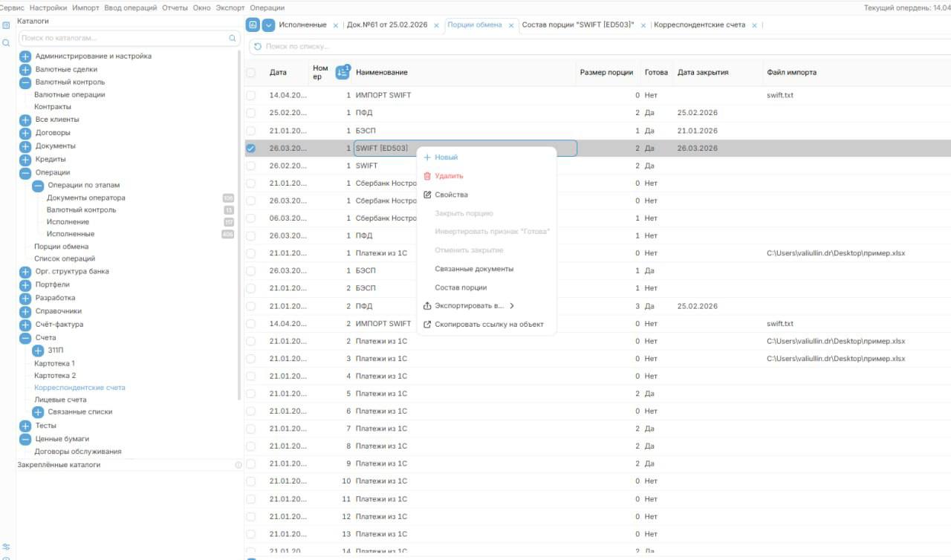Toggle the select-all checkbox in table header
Viewport: 951px width, 560px height.
251,73
